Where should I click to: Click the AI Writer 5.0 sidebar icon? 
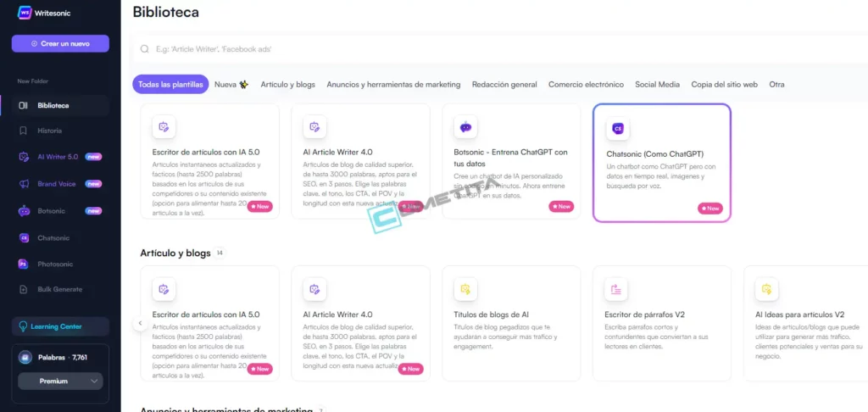(23, 157)
